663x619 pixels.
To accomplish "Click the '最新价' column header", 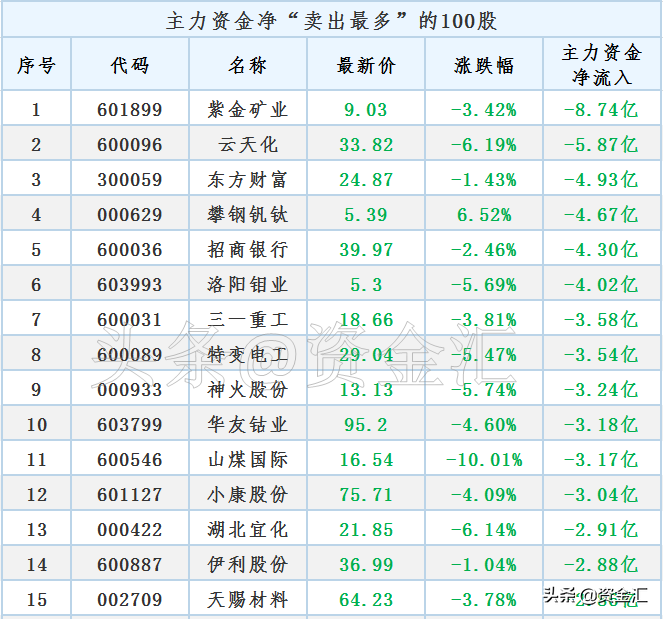I will click(366, 66).
